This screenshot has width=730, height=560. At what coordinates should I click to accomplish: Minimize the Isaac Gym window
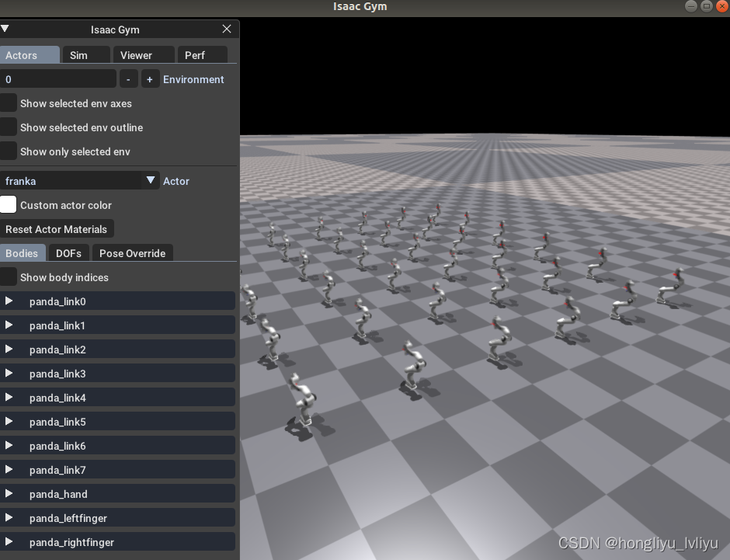pyautogui.click(x=691, y=6)
